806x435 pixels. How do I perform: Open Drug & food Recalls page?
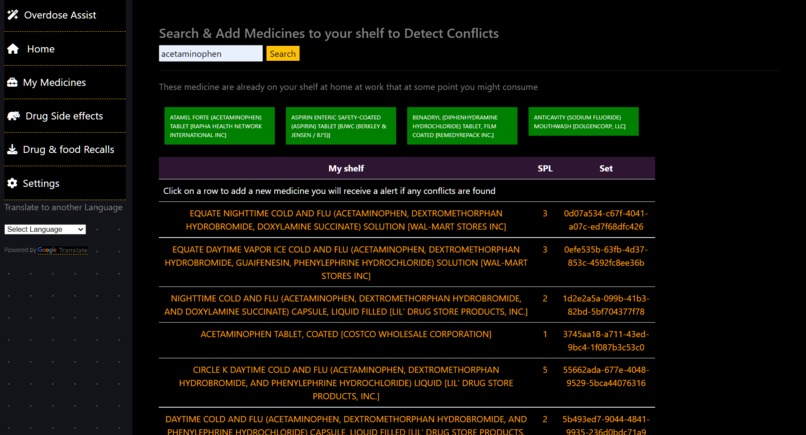[x=65, y=150]
